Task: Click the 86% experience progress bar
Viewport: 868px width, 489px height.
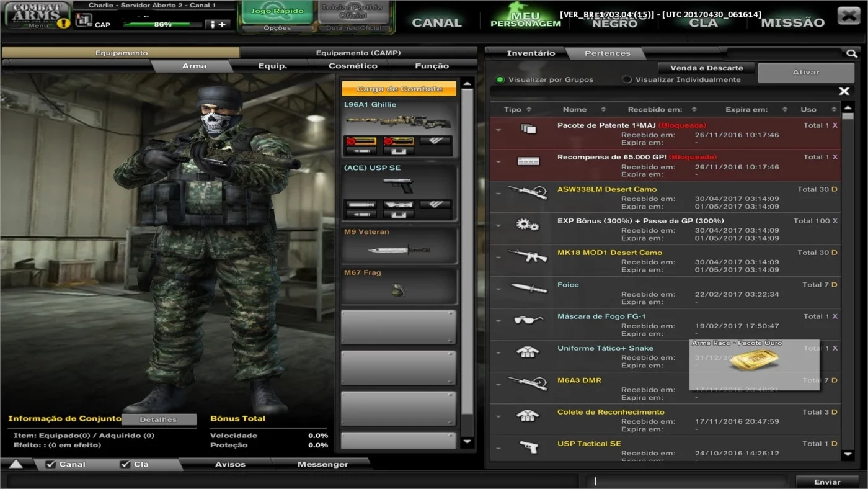Action: pos(163,25)
